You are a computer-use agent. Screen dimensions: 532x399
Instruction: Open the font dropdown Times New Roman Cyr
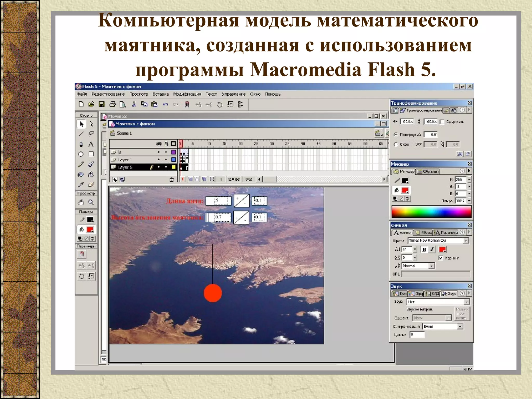(466, 241)
